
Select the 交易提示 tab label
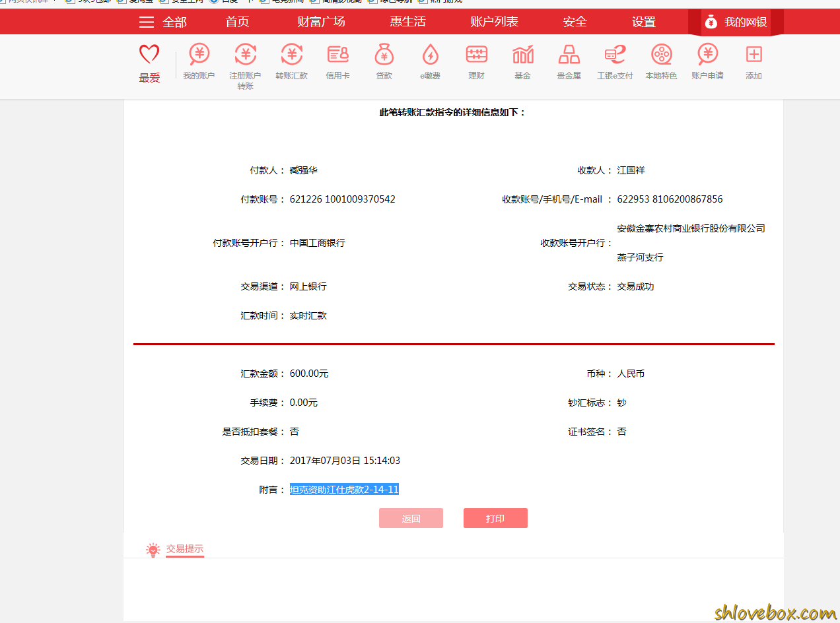tap(185, 548)
